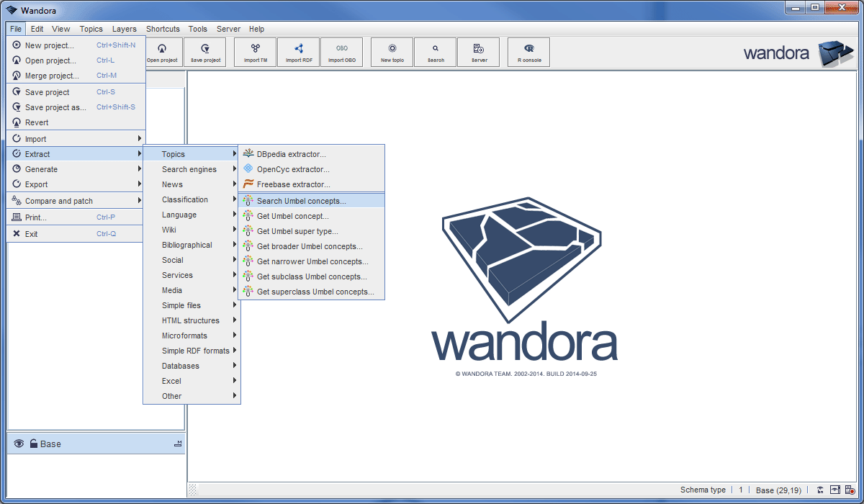Click the Import RDF toolbar button
This screenshot has width=864, height=504.
point(299,53)
